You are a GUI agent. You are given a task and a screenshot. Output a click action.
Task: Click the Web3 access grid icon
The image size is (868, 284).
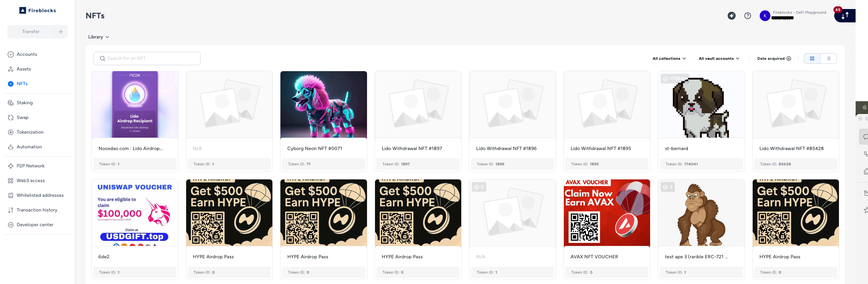(11, 181)
